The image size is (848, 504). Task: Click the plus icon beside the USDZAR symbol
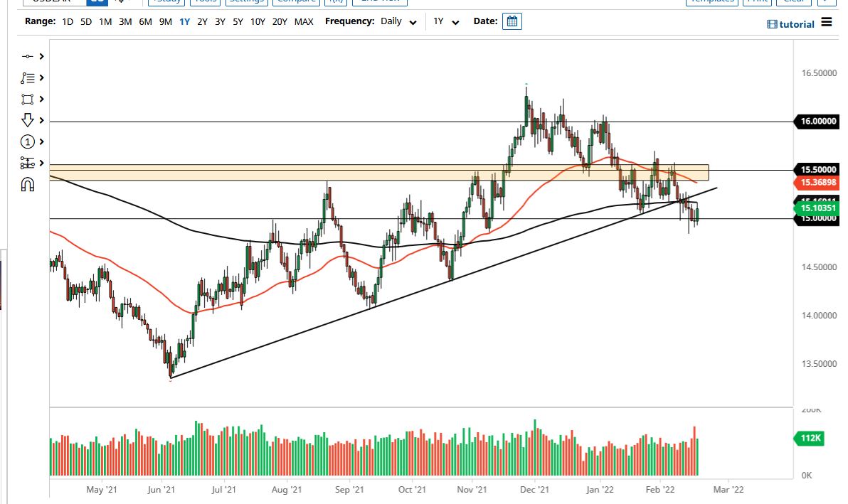(x=120, y=2)
